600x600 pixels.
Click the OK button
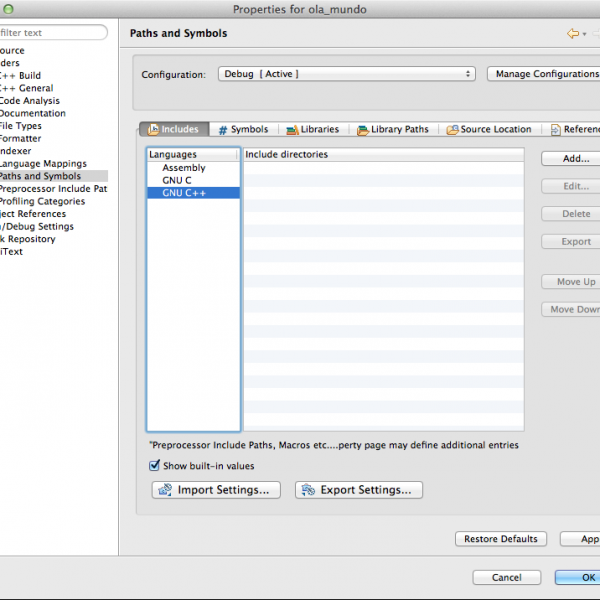[577, 577]
